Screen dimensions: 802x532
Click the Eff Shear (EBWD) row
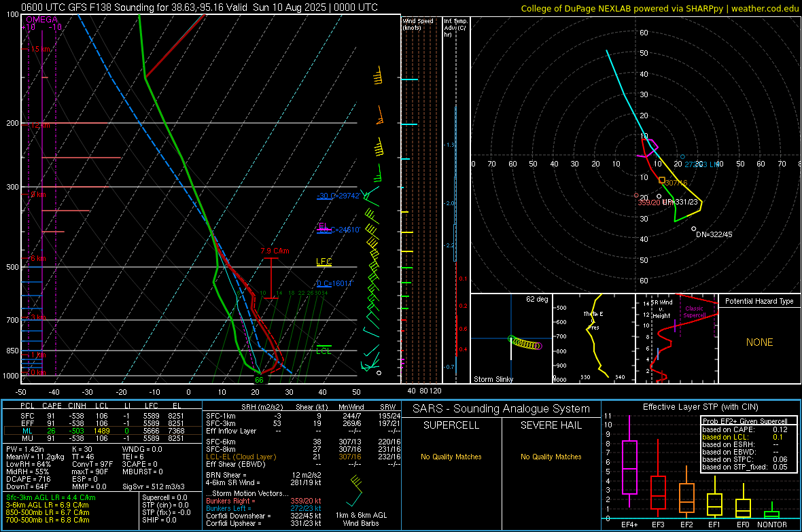(303, 464)
